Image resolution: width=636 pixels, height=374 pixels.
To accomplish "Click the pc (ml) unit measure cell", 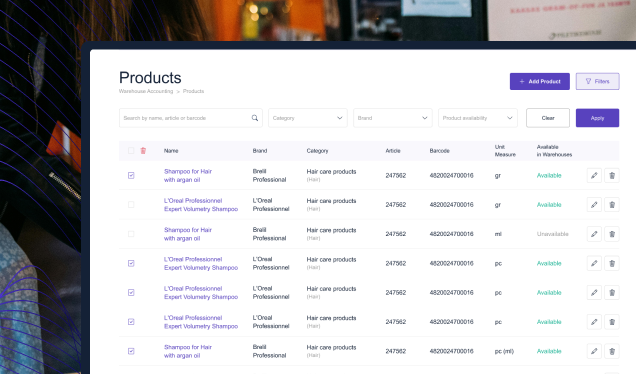I will click(504, 351).
